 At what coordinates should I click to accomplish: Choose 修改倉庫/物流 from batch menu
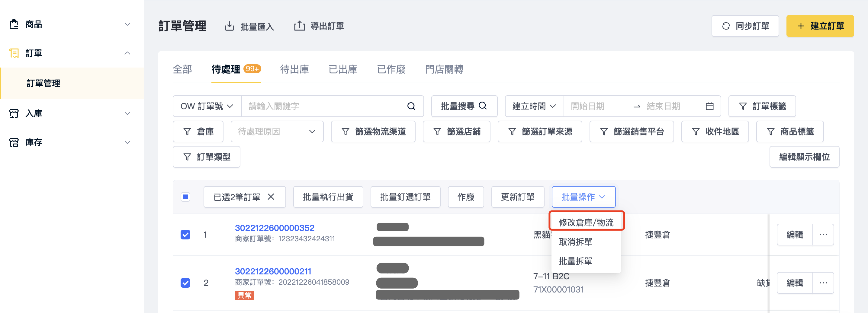(x=586, y=223)
